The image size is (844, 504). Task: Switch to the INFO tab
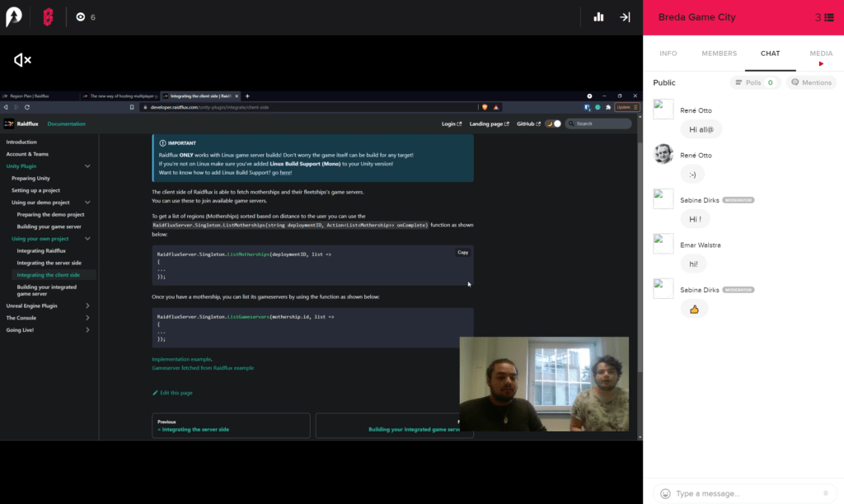[668, 54]
